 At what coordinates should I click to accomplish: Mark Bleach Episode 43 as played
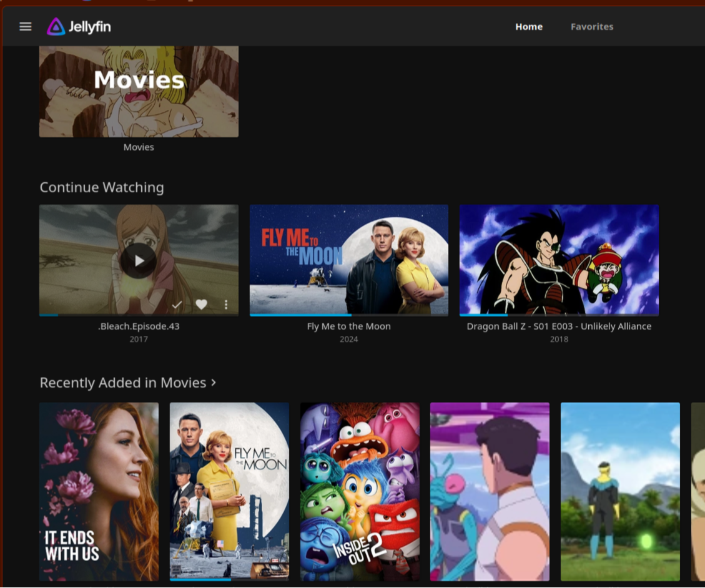pyautogui.click(x=177, y=305)
